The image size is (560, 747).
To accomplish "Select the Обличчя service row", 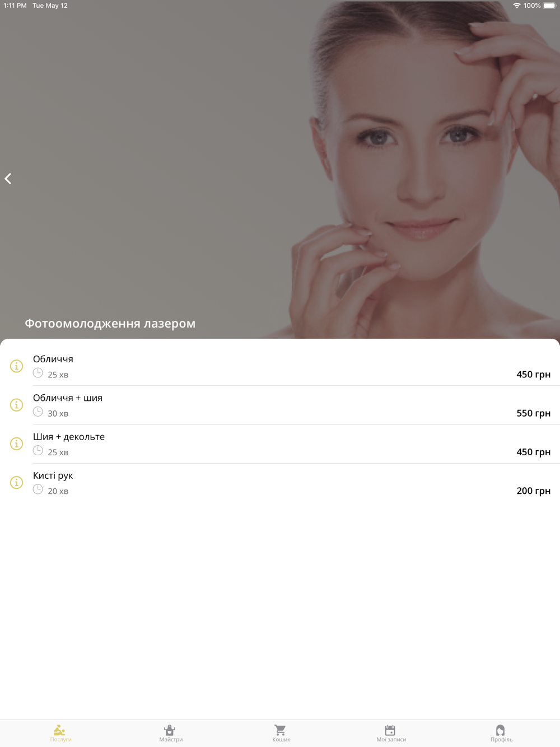I will (x=280, y=366).
